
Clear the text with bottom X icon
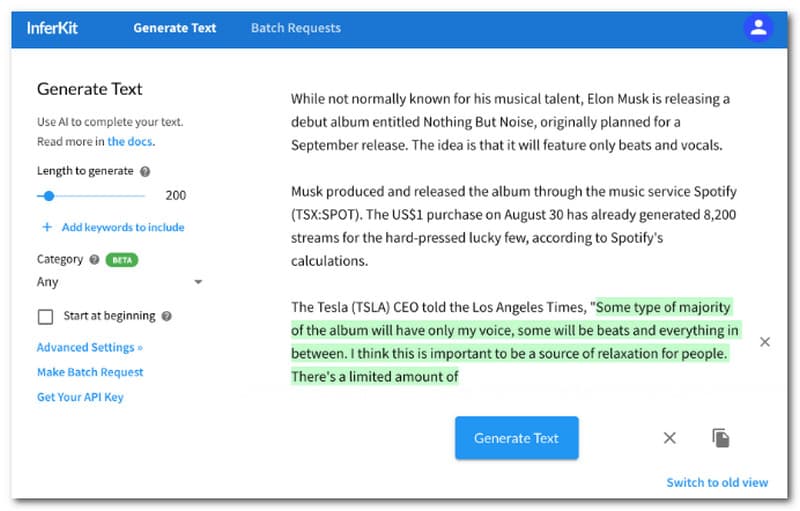(669, 438)
